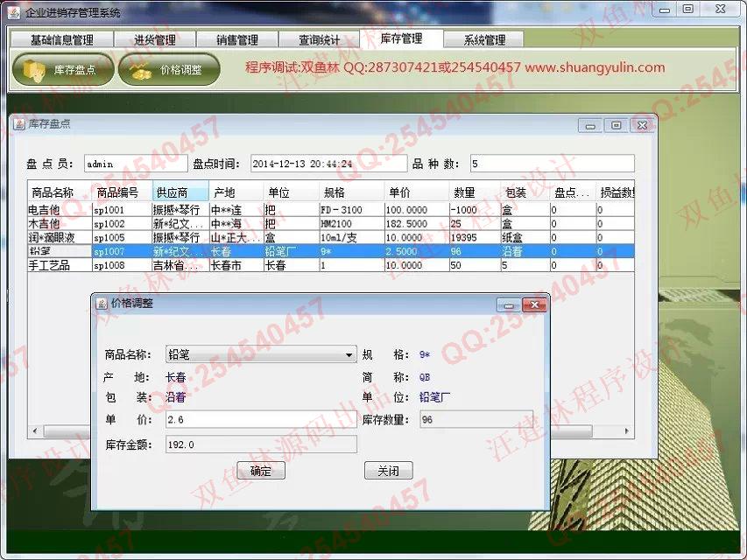Open the 价格调整 toolbar button
Viewport: 747px width, 560px height.
169,69
